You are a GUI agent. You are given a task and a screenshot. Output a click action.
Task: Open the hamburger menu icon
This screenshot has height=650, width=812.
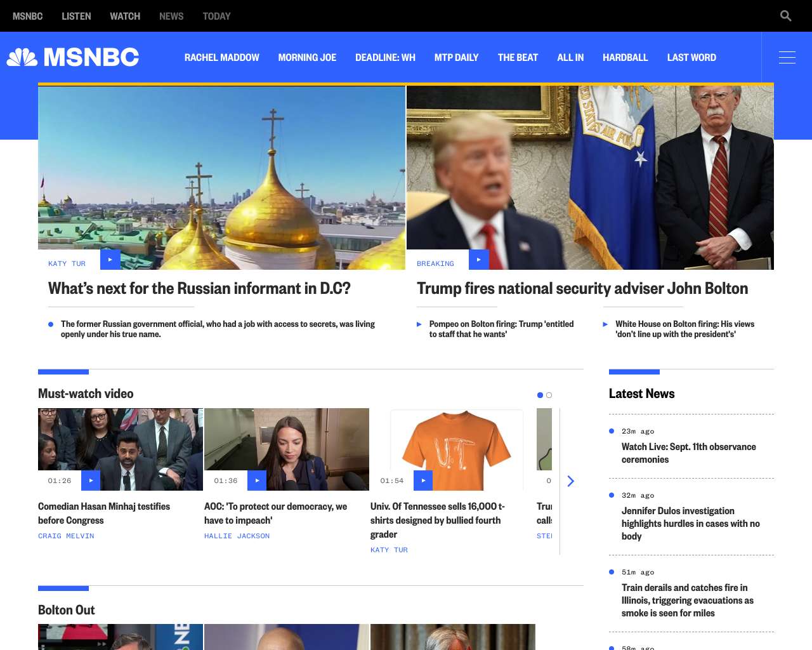pyautogui.click(x=787, y=57)
